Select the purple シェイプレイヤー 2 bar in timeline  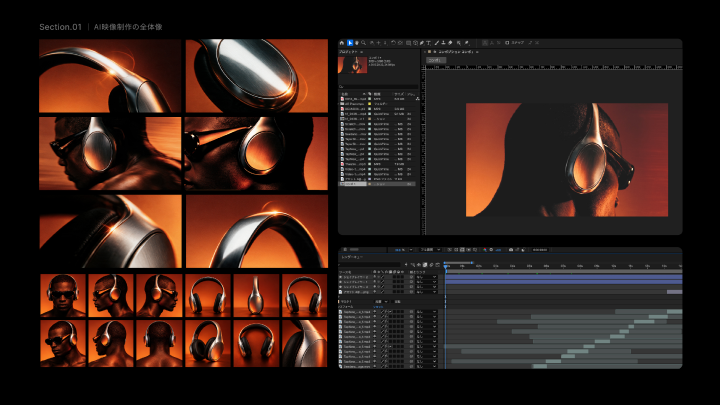coord(563,277)
